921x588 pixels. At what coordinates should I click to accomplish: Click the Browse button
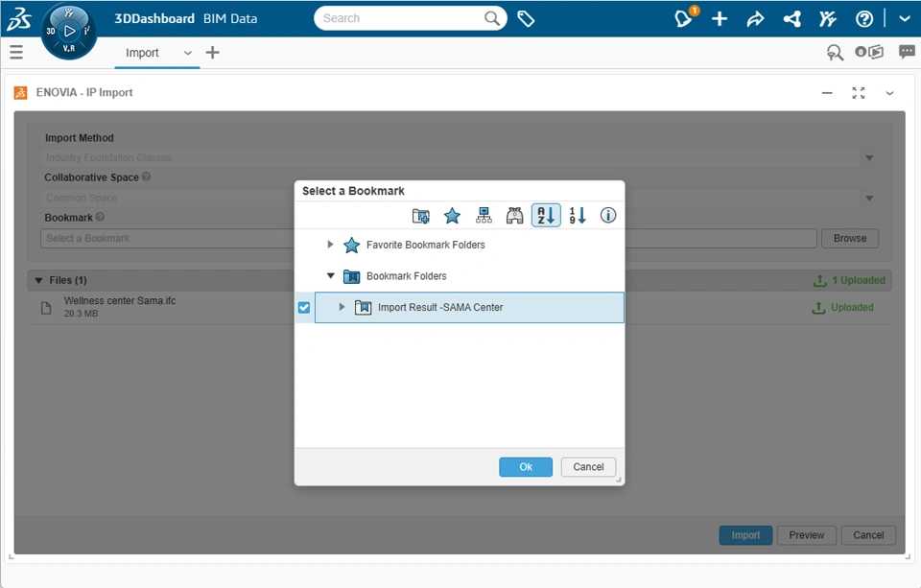pyautogui.click(x=850, y=238)
